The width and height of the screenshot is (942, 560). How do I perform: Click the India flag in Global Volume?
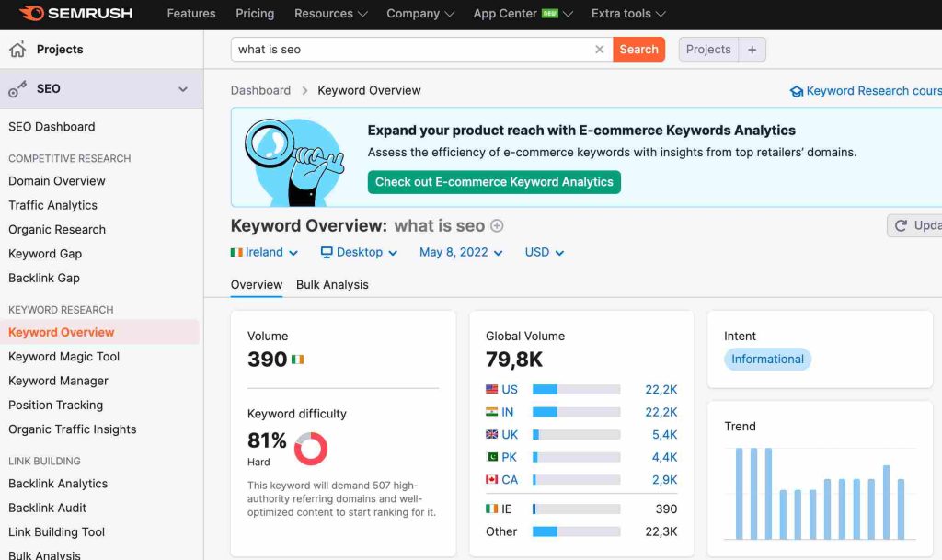(492, 412)
